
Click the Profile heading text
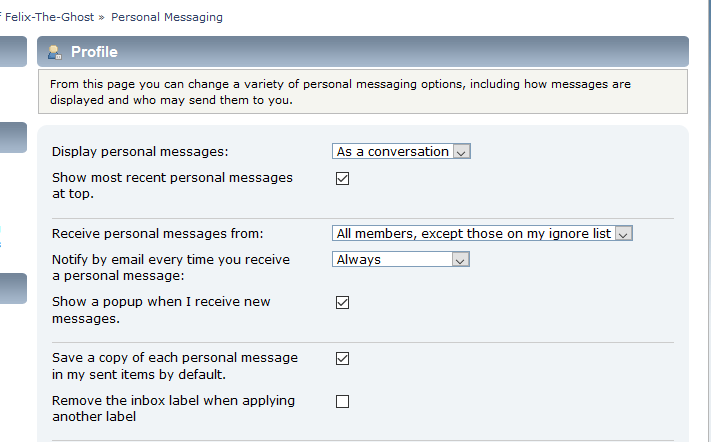[94, 52]
